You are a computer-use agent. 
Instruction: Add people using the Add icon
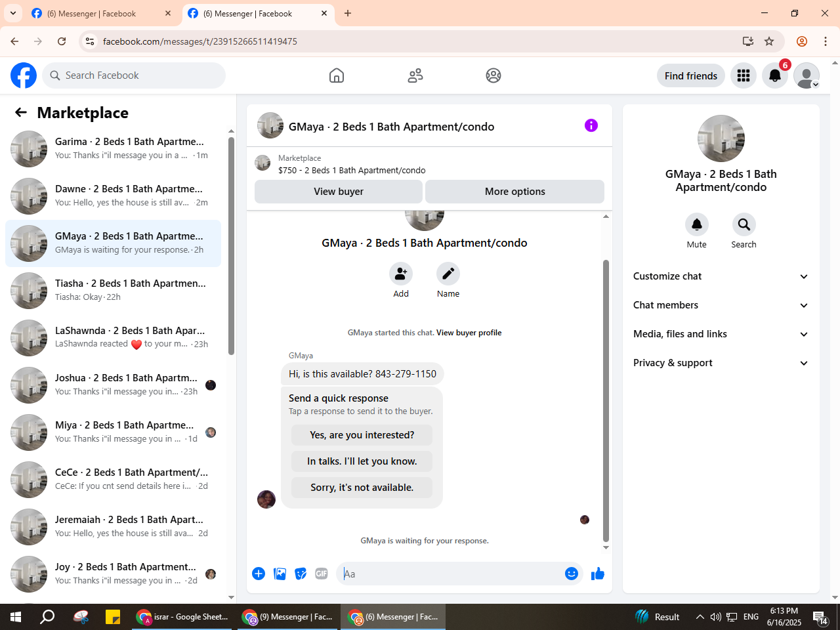(x=401, y=274)
